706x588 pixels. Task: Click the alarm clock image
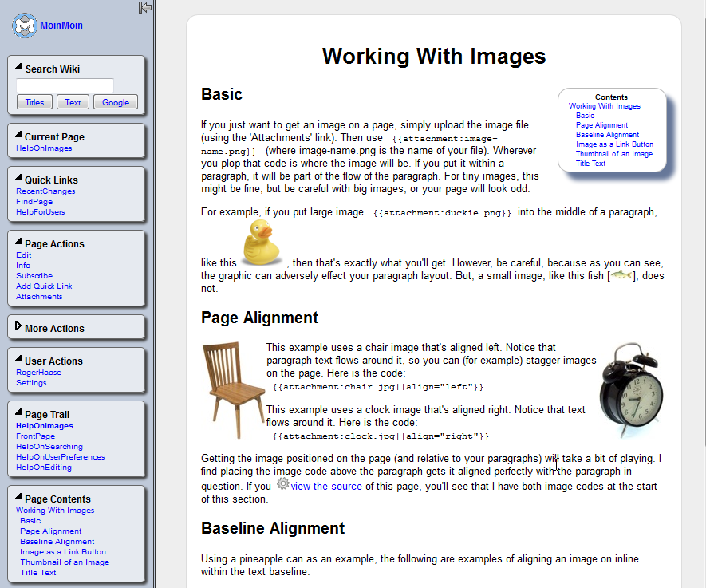click(x=631, y=391)
